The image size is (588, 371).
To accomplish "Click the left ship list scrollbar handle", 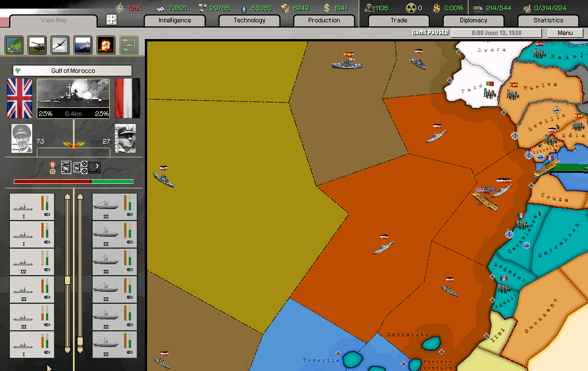I will [x=67, y=280].
